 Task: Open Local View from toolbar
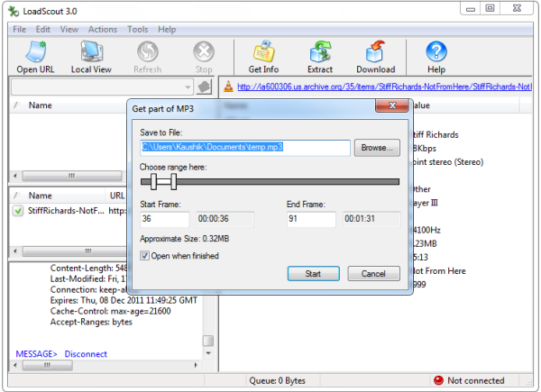tap(91, 58)
